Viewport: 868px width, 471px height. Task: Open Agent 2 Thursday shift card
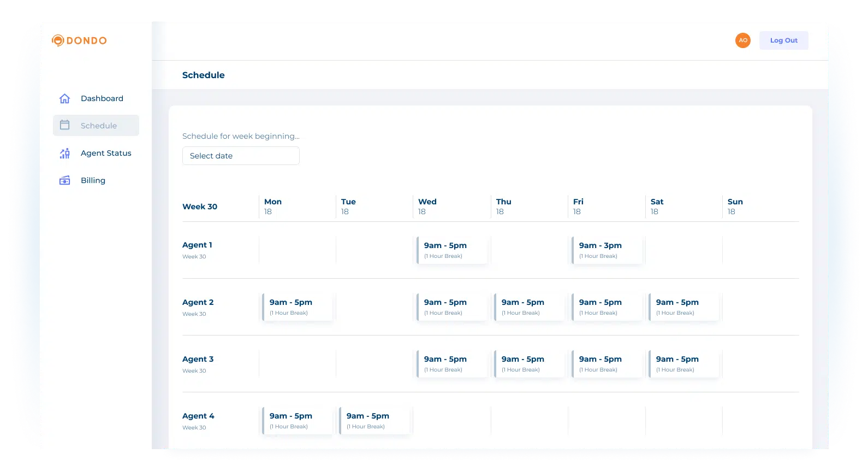(530, 307)
